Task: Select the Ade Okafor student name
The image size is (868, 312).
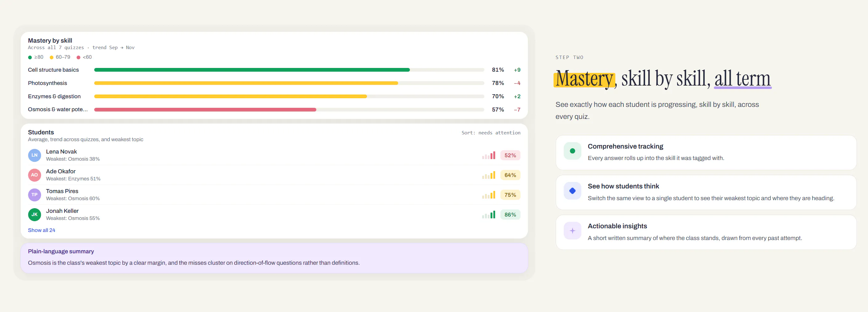Action: 61,171
